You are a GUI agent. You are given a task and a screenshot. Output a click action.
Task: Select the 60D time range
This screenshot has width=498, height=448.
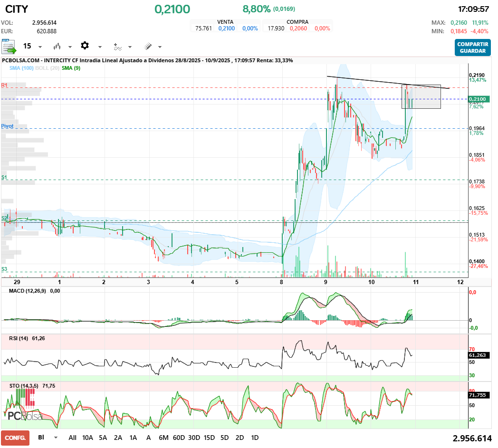point(179,438)
